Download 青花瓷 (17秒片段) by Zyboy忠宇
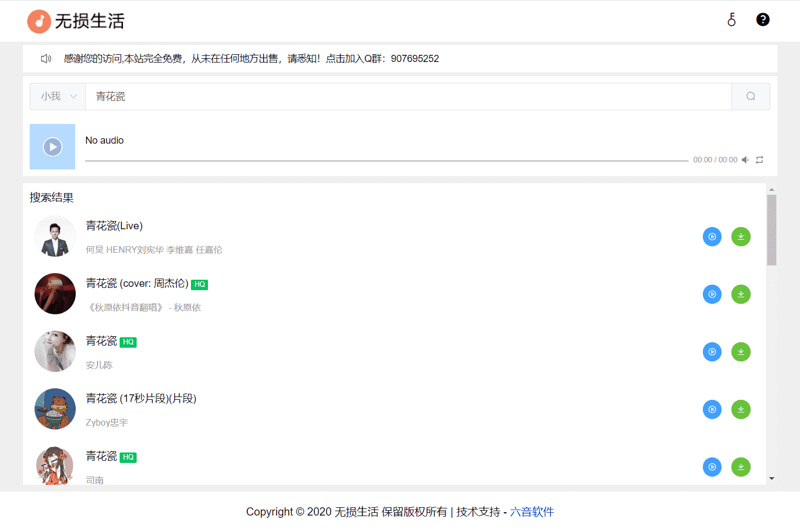This screenshot has height=532, width=800. coord(741,410)
